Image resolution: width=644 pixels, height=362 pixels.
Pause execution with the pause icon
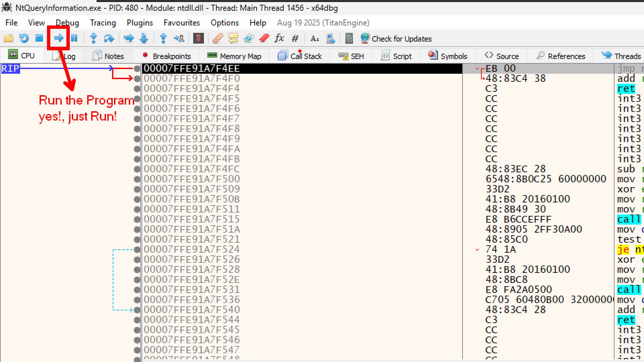coord(74,38)
